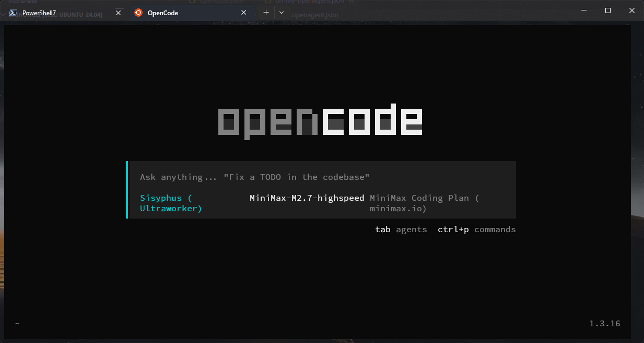Viewport: 644px width, 343px height.
Task: Maximize the terminal window
Action: pyautogui.click(x=607, y=10)
